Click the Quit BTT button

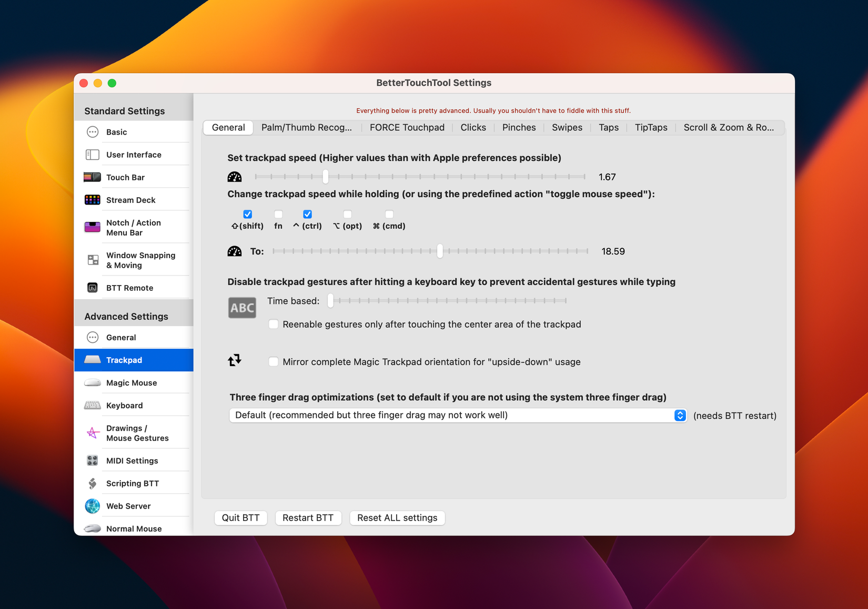pos(241,518)
